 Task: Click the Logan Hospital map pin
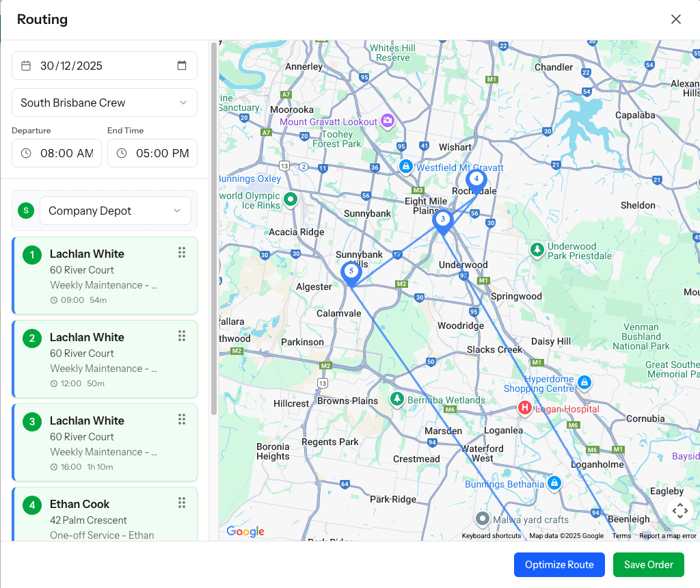(524, 408)
